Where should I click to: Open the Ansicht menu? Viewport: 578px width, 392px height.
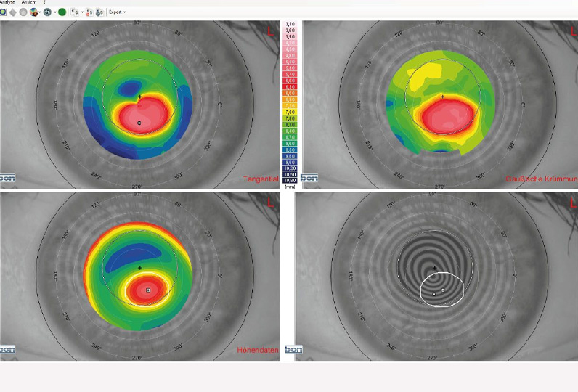[x=29, y=2]
